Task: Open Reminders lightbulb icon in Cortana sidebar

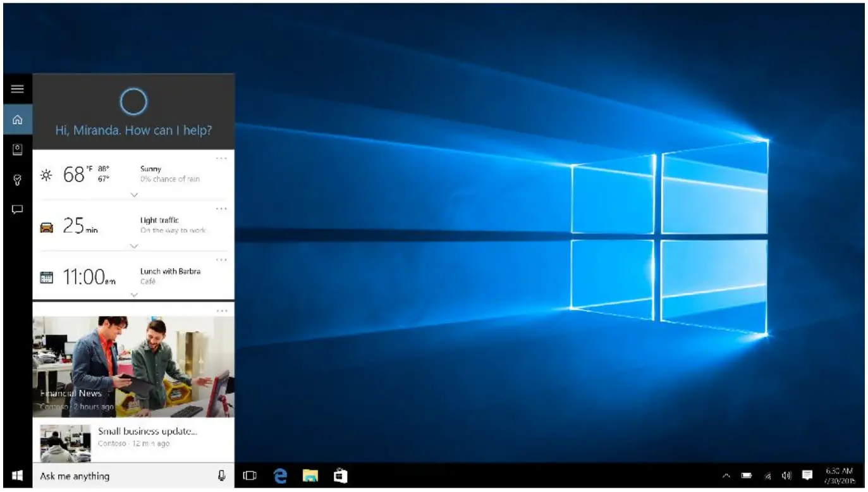Action: pyautogui.click(x=18, y=180)
